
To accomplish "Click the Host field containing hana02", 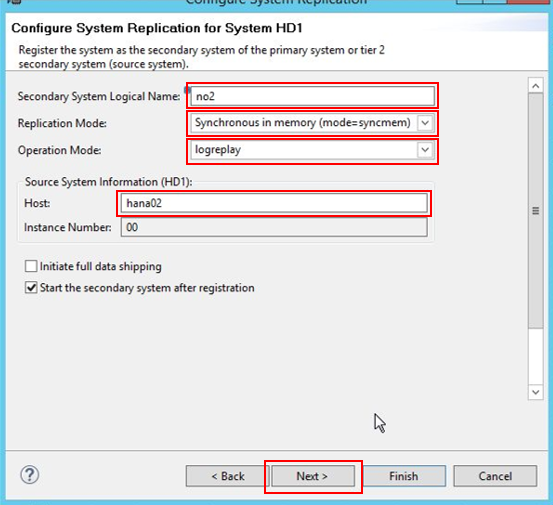I will coord(274,203).
